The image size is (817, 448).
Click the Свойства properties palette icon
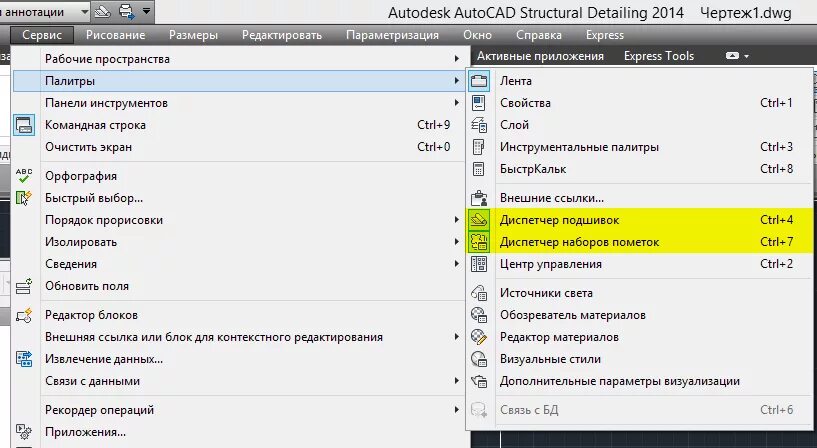[x=479, y=103]
